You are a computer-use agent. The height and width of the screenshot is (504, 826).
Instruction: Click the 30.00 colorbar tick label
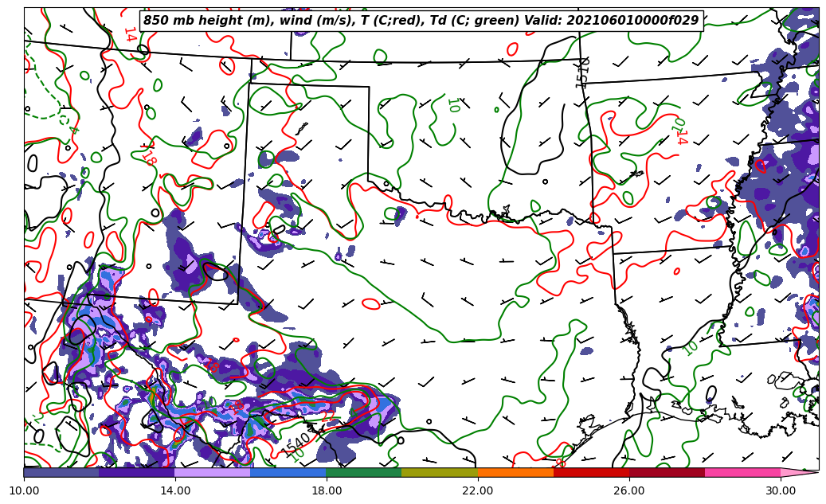coord(781,490)
